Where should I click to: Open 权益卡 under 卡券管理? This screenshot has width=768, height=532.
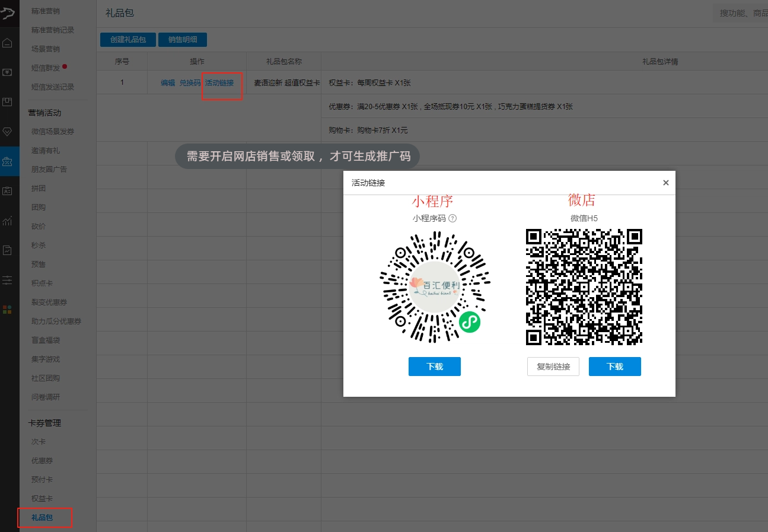[x=42, y=499]
